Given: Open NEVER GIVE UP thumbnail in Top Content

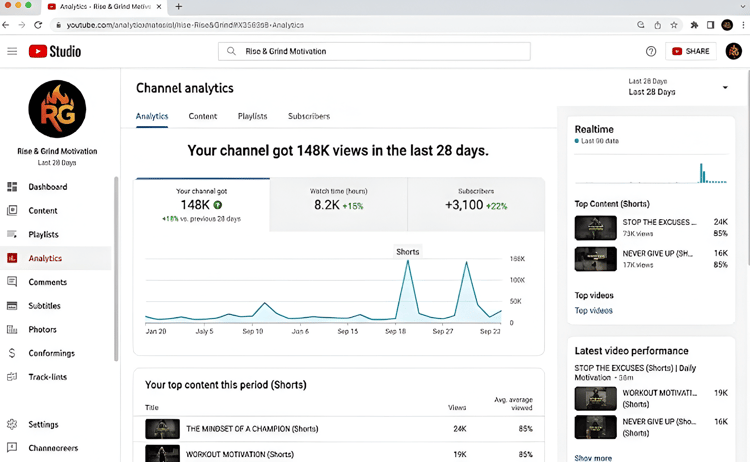Looking at the screenshot, I should coord(596,259).
